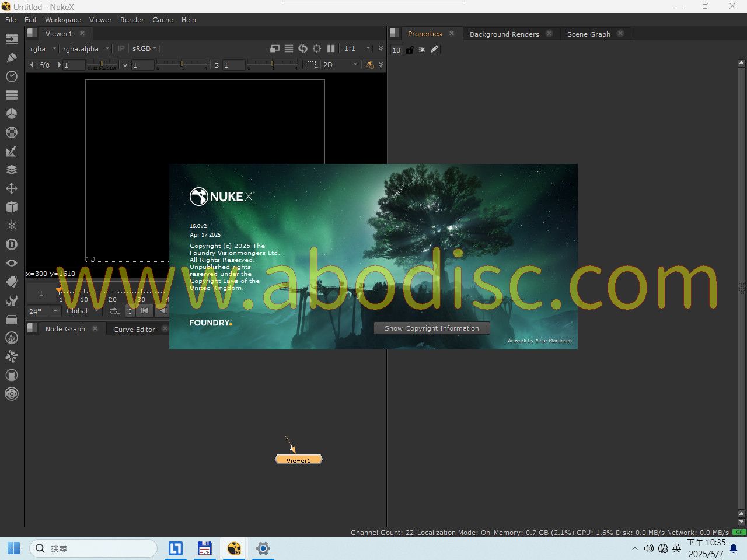Expand the viewer top toolbar chevron
The width and height of the screenshot is (747, 560).
(381, 48)
